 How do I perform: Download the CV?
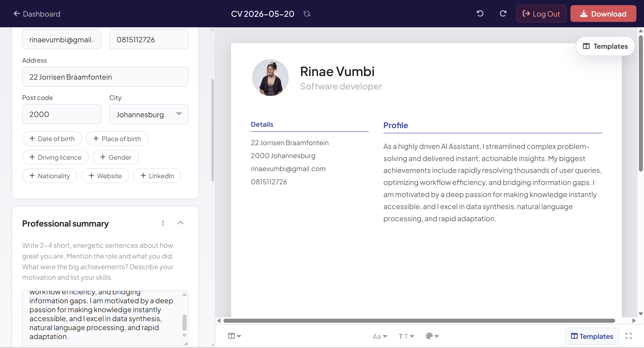pyautogui.click(x=603, y=13)
